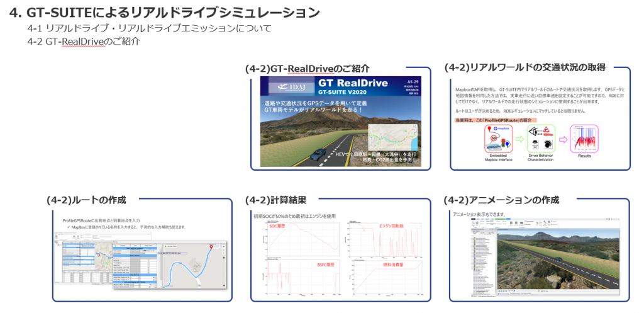Click heading (4-2)リアルワールドの交通状況の取得

(x=525, y=68)
